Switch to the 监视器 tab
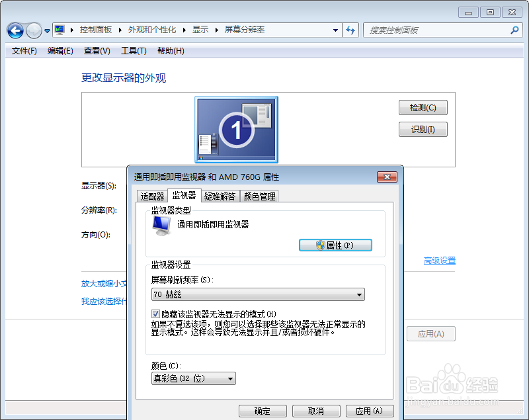The height and width of the screenshot is (420, 529). [184, 195]
